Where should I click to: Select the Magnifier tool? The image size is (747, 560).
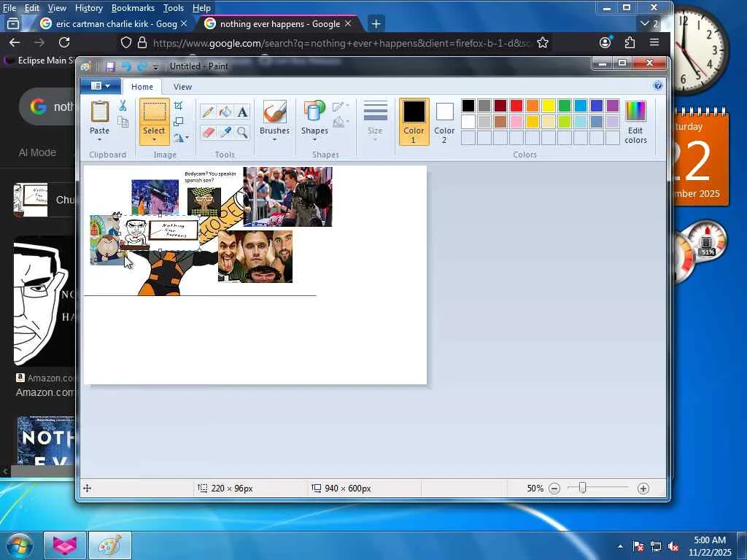(x=242, y=132)
